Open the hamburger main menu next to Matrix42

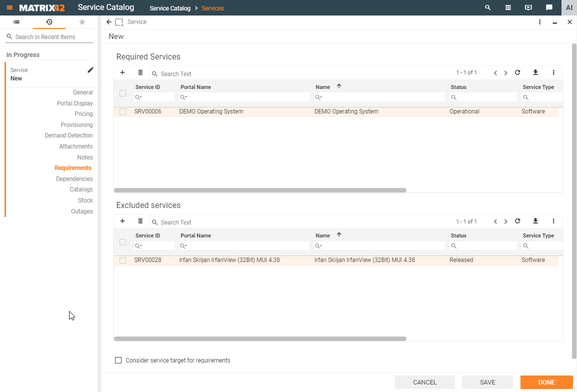10,7
